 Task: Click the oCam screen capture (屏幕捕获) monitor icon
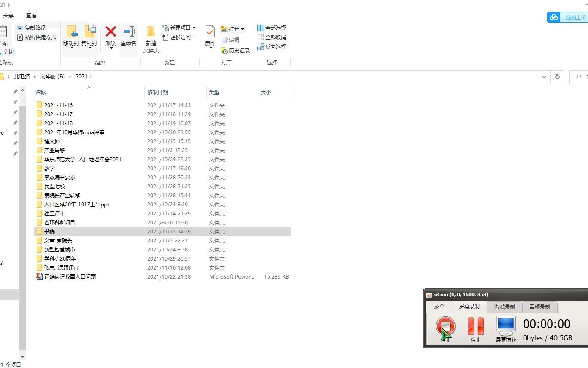point(506,326)
